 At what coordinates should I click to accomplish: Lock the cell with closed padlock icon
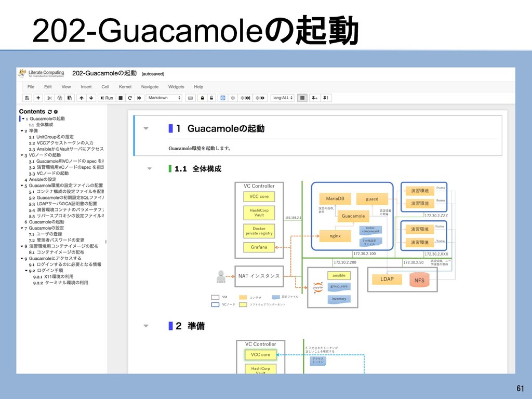[x=202, y=98]
